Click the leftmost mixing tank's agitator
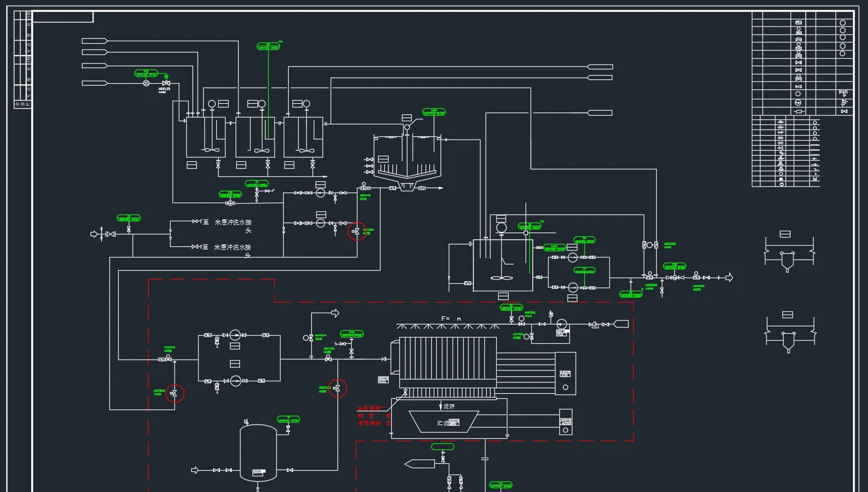The width and height of the screenshot is (868, 492). (x=211, y=149)
